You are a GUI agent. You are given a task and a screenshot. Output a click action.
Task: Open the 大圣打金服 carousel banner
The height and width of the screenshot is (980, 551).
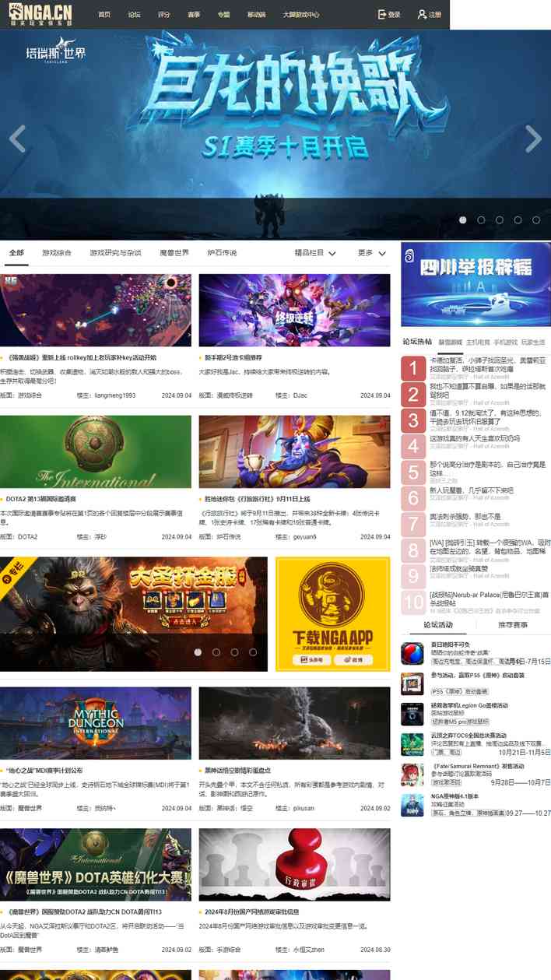[134, 614]
